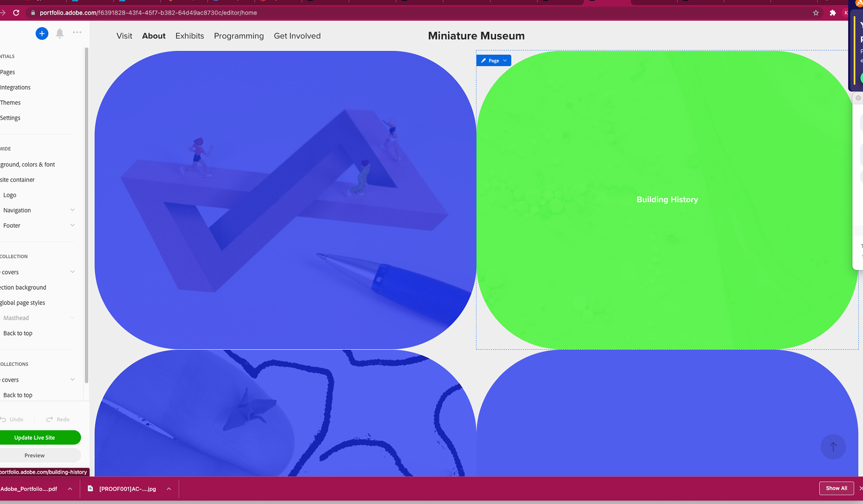
Task: Click the Building History cover label
Action: [667, 199]
